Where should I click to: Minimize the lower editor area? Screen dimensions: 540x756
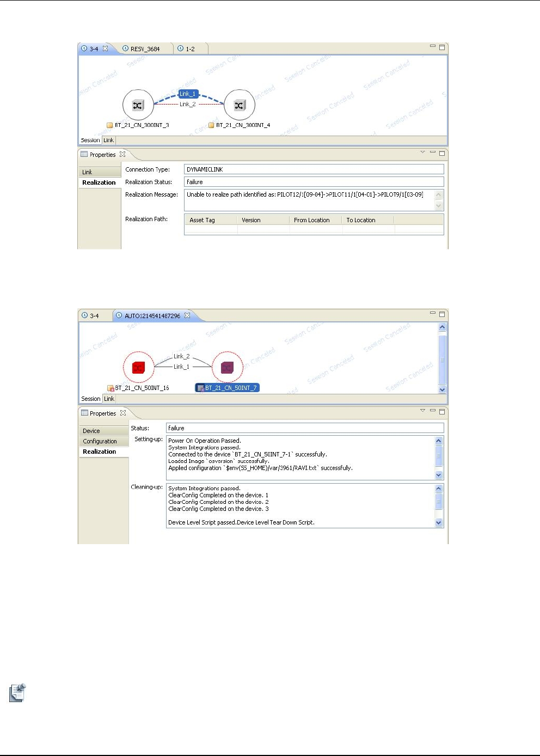(x=433, y=313)
